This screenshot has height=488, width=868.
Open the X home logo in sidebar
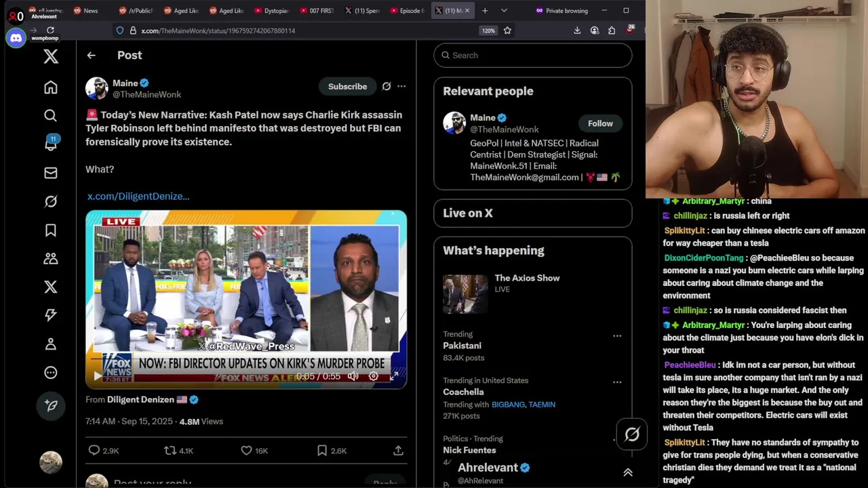[x=51, y=56]
